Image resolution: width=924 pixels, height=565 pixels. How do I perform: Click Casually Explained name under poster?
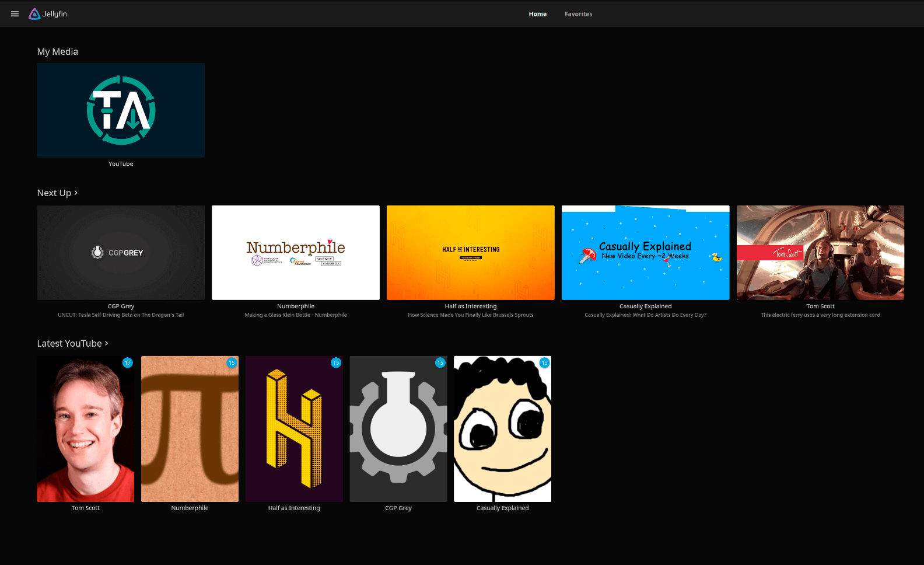point(503,508)
